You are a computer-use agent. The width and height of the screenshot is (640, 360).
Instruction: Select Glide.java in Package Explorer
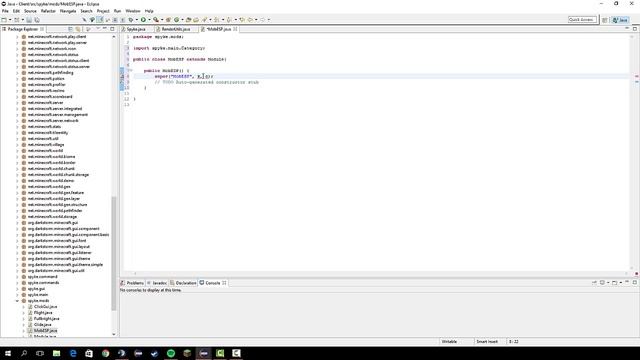click(42, 325)
